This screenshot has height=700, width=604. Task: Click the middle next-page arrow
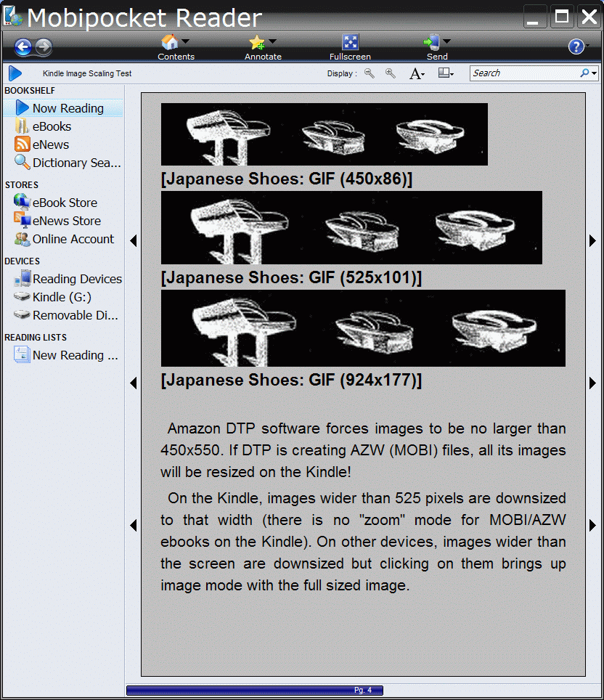(592, 383)
